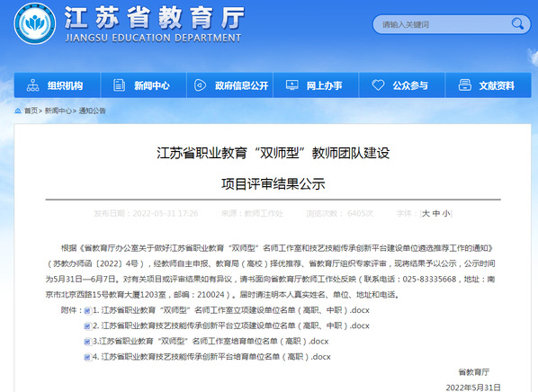Set font size to 中
Image resolution: width=538 pixels, height=392 pixels.
coord(436,214)
